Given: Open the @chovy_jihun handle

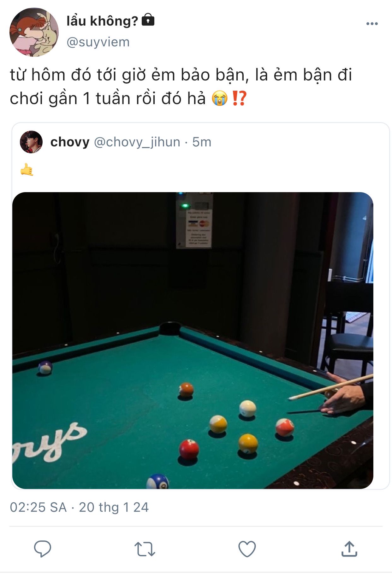Looking at the screenshot, I should 137,142.
